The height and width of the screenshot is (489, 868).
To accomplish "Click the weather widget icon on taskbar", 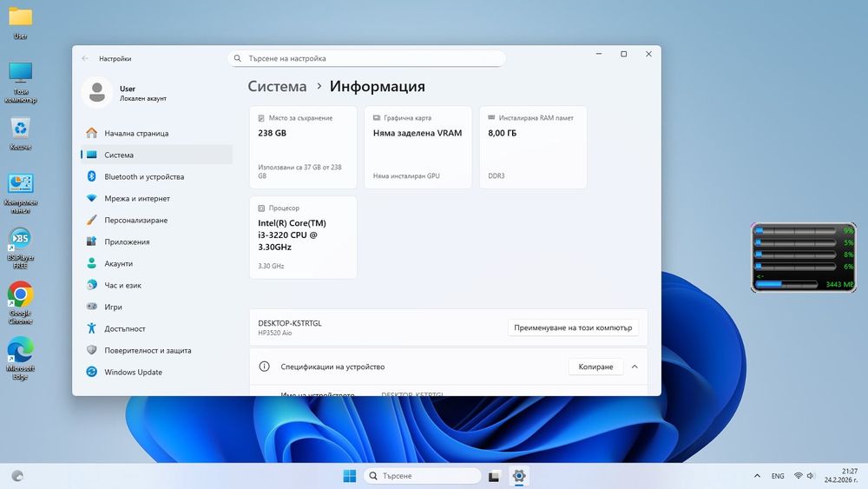I will click(17, 476).
